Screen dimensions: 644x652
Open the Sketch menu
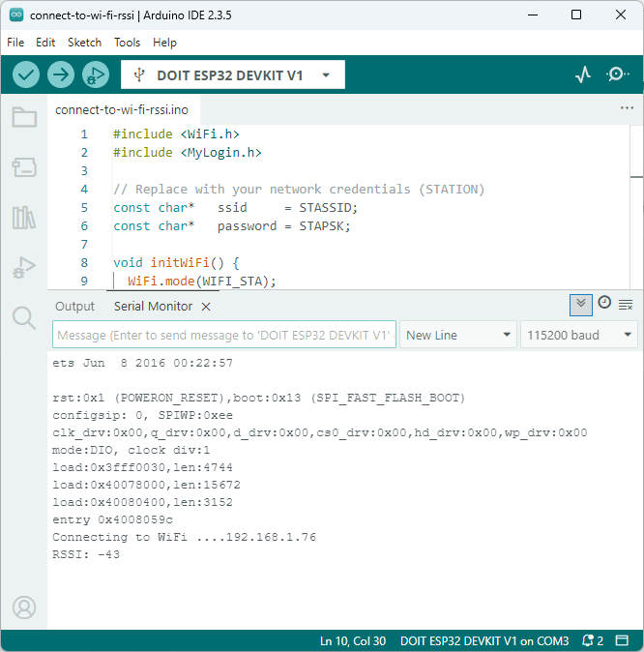click(x=84, y=43)
